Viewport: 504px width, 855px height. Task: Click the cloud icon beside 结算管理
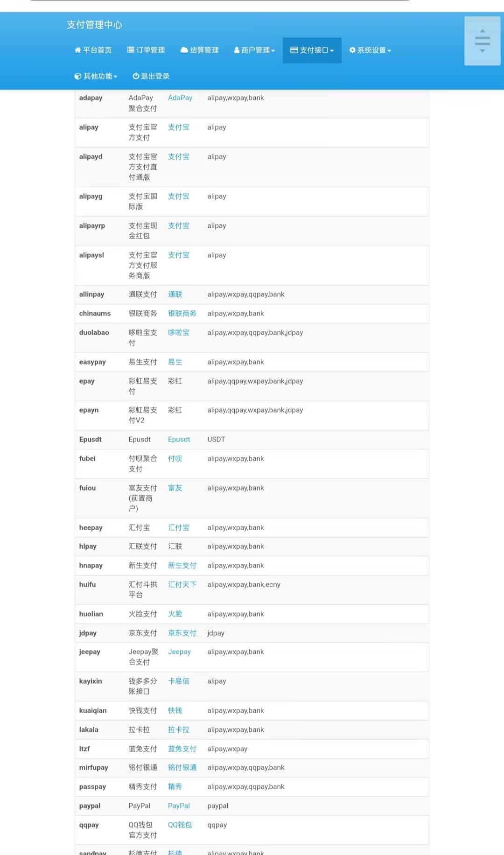click(x=184, y=50)
